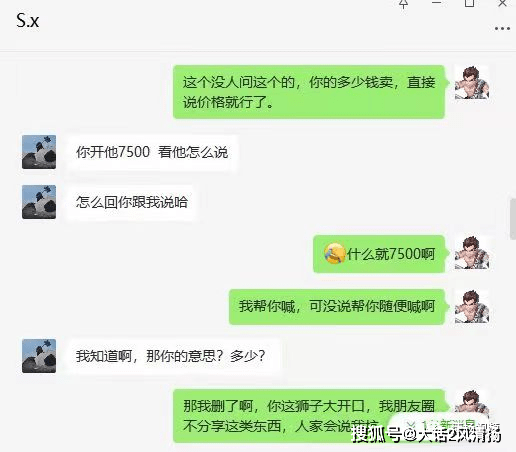Select the message 怎么回你跟我说哈
Screen dimensions: 516x452
[132, 202]
